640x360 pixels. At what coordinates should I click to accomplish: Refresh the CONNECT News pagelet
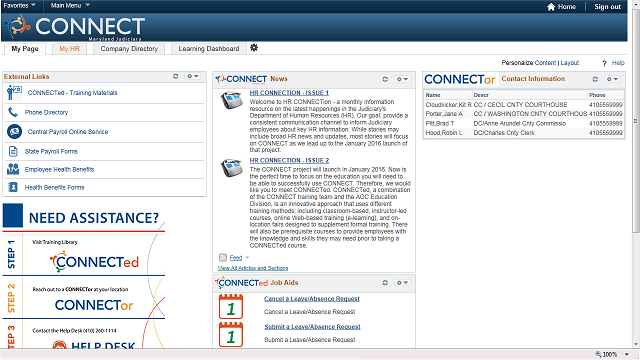pyautogui.click(x=385, y=79)
